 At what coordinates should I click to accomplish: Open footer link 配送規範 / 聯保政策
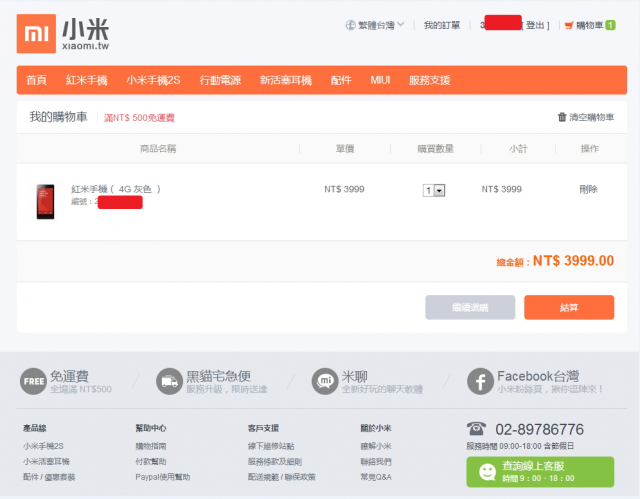(282, 477)
